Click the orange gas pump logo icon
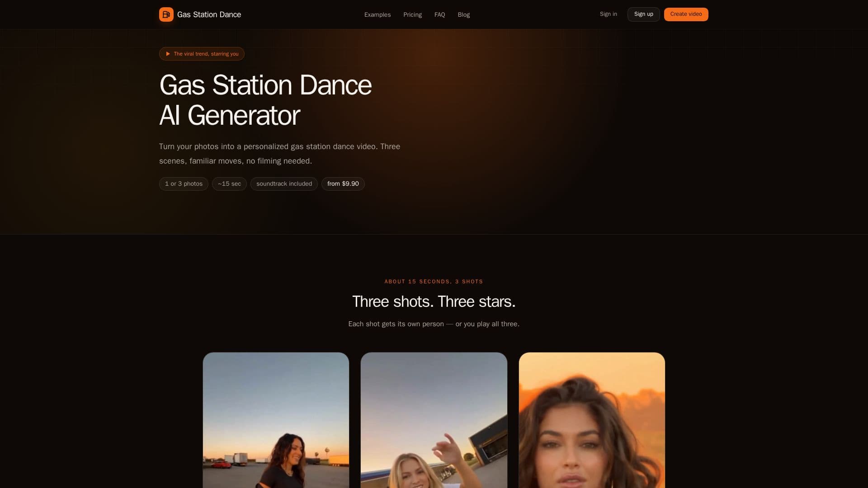Screen dimensions: 868x488 click(166, 14)
